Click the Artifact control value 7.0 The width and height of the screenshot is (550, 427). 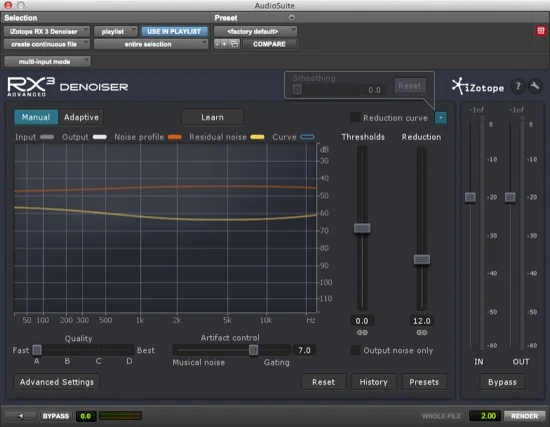click(x=304, y=350)
